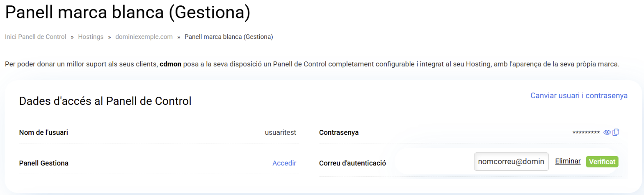Open the dominiexemple.com breadcrumb link

144,37
